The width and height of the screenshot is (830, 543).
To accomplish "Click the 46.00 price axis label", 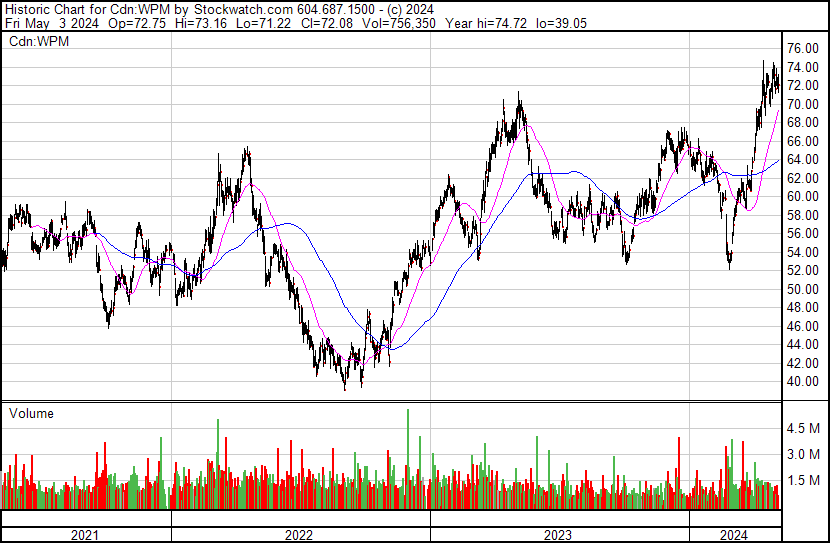I will pos(803,326).
